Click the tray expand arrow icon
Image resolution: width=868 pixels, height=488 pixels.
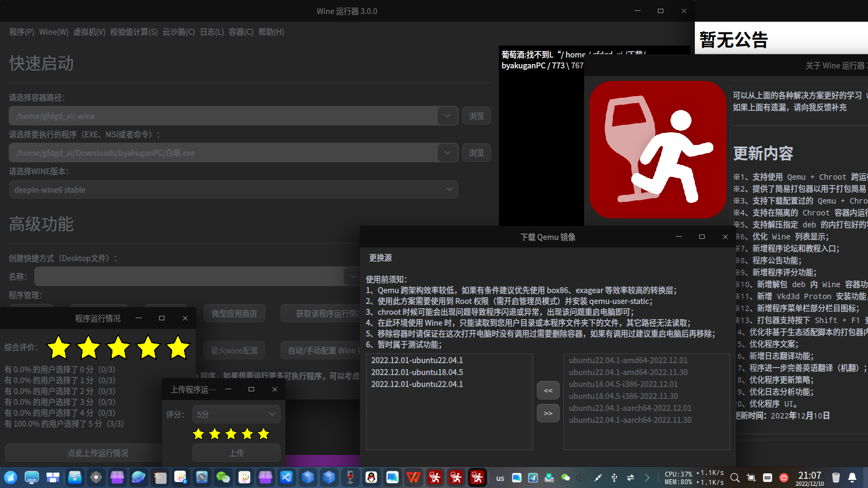click(647, 478)
